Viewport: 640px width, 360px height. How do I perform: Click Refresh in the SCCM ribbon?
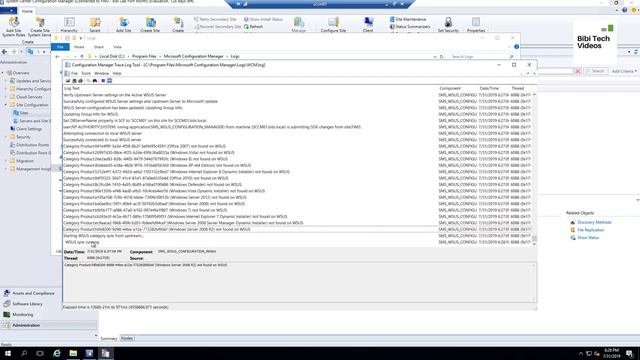(x=253, y=27)
